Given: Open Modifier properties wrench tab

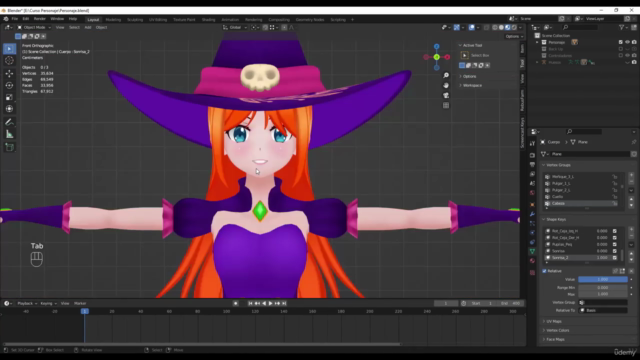Looking at the screenshot, I should point(532,214).
